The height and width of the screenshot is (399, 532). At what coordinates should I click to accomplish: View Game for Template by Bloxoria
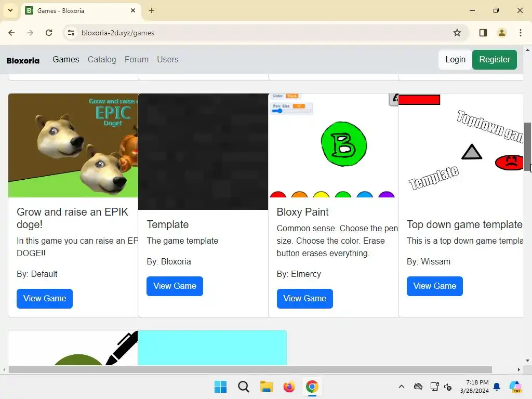[x=175, y=286]
